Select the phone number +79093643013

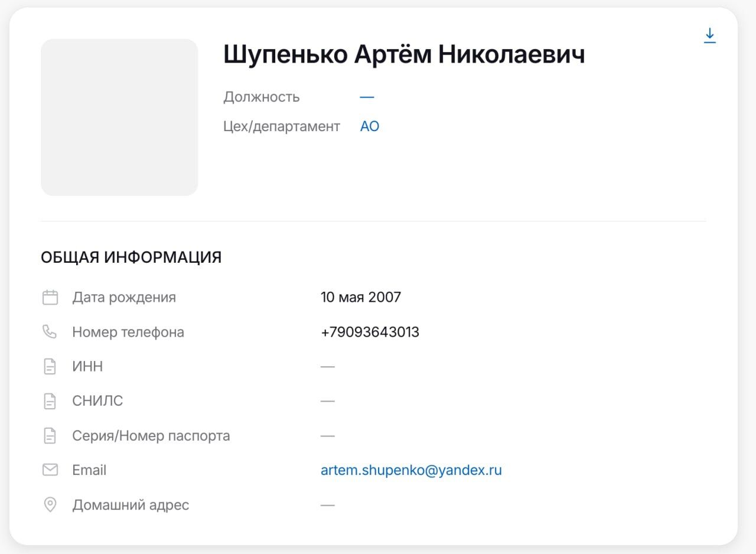[370, 332]
